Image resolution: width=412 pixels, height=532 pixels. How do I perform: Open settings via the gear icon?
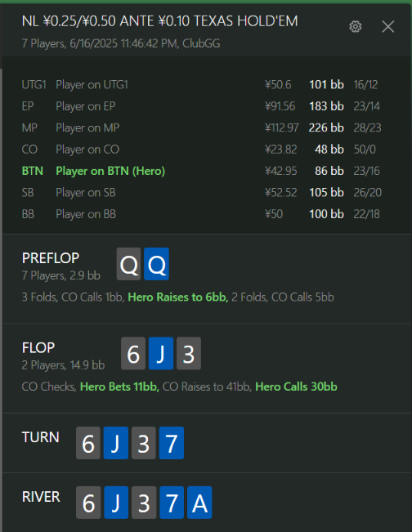356,26
